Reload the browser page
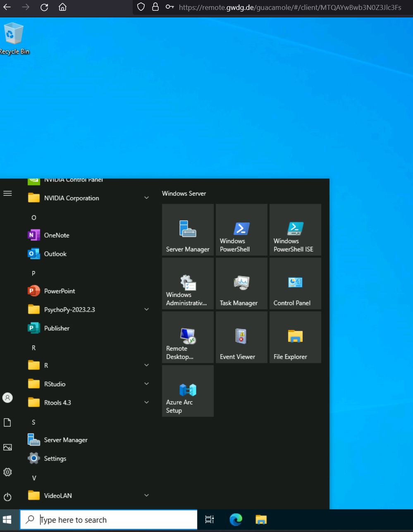 (x=44, y=7)
